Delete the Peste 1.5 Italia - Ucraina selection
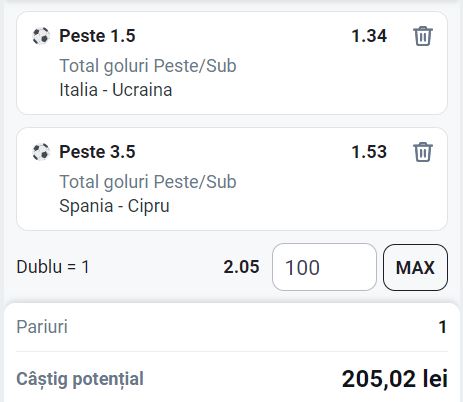463x402 pixels. click(x=423, y=36)
